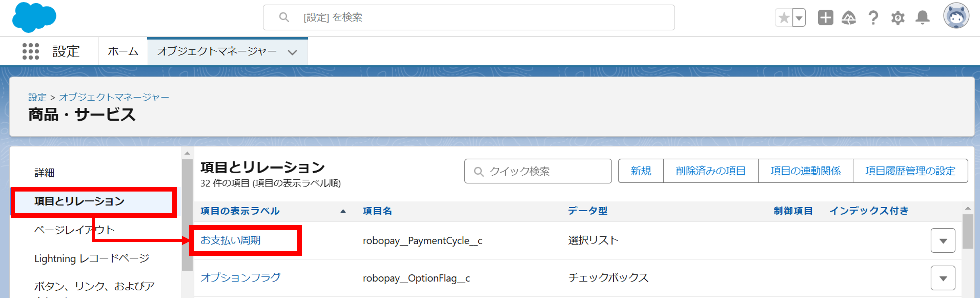Viewport: 980px width, 298px height.
Task: Switch to the ホーム tab
Action: point(123,51)
